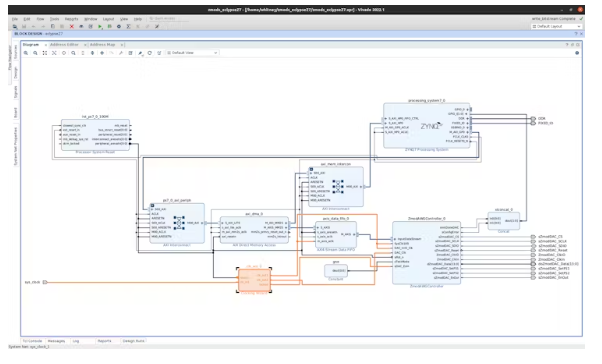Open the Default View dropdown
602x364 pixels.
[192, 53]
